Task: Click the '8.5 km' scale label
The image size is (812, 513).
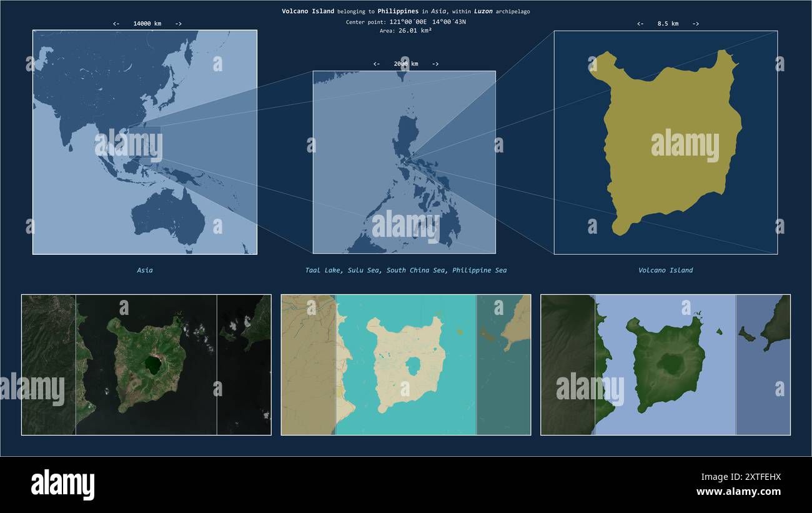Action: [x=668, y=24]
